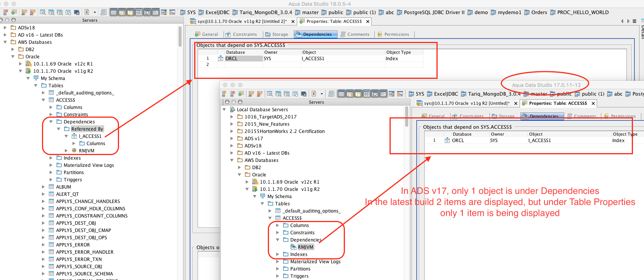
Task: Click the bar chart icon in v17 toolbar
Action: (400, 94)
